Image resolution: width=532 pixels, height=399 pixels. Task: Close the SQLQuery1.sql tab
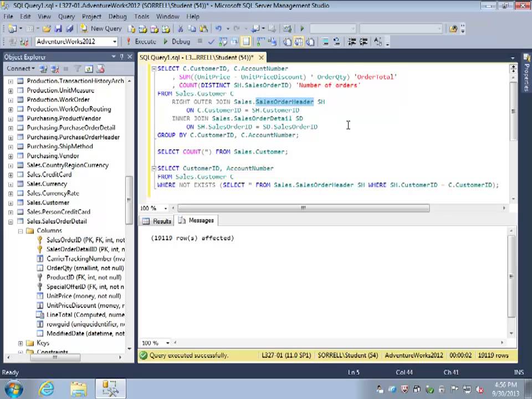pos(261,57)
